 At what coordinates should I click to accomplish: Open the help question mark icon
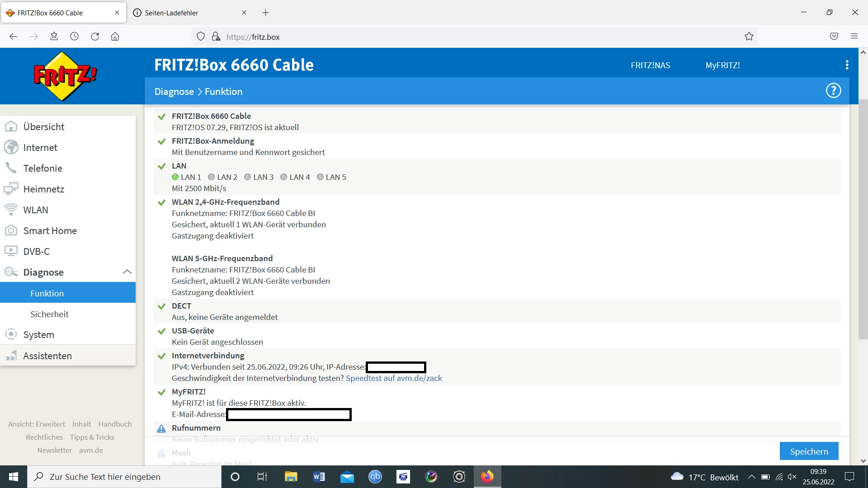[833, 91]
